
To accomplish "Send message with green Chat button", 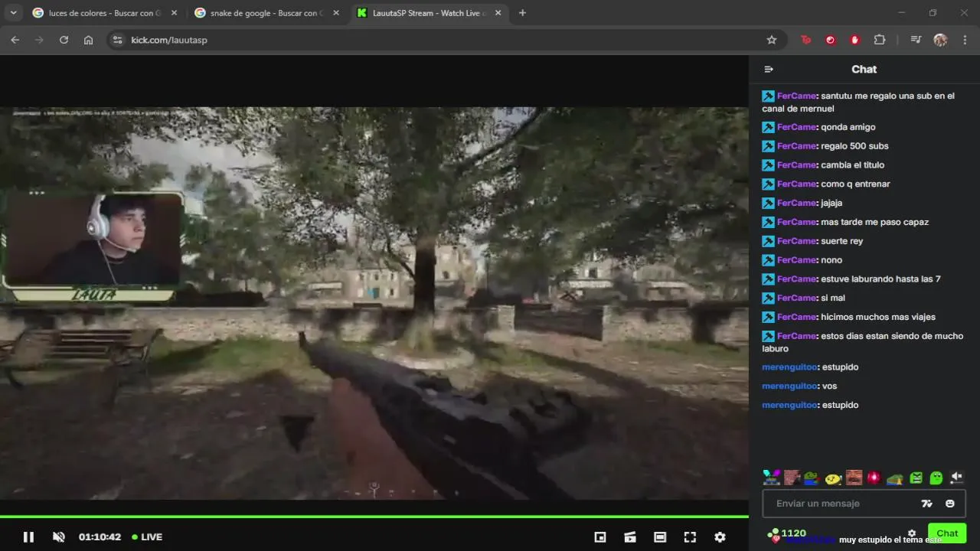I will coord(947,533).
